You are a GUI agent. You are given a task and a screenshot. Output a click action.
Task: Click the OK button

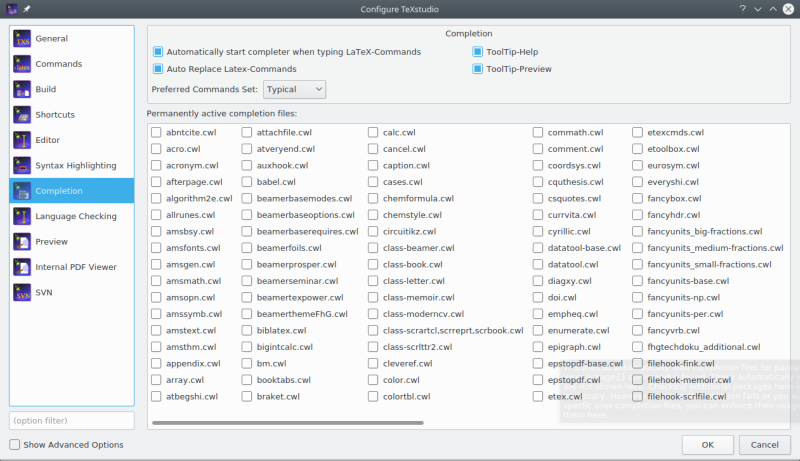(707, 445)
